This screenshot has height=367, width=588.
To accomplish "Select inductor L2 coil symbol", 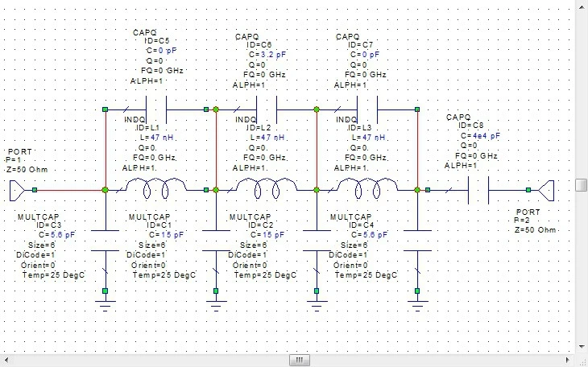I will (267, 188).
